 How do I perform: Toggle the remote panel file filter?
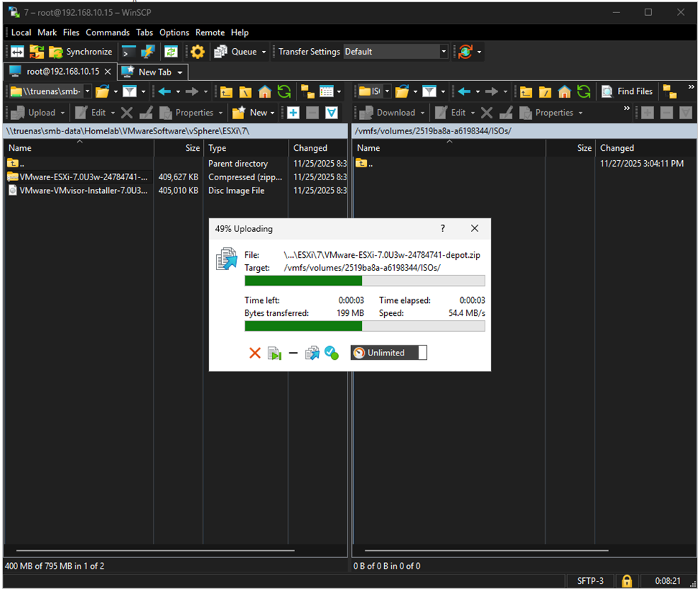tap(429, 91)
